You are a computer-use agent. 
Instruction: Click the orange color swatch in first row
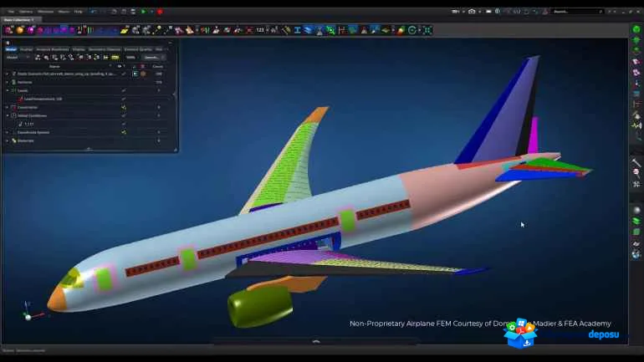point(143,74)
